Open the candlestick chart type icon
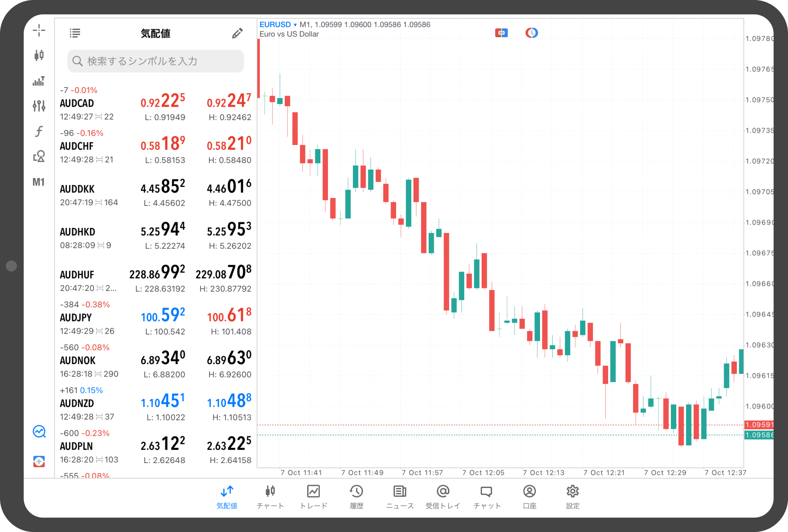This screenshot has width=788, height=532. tap(39, 55)
